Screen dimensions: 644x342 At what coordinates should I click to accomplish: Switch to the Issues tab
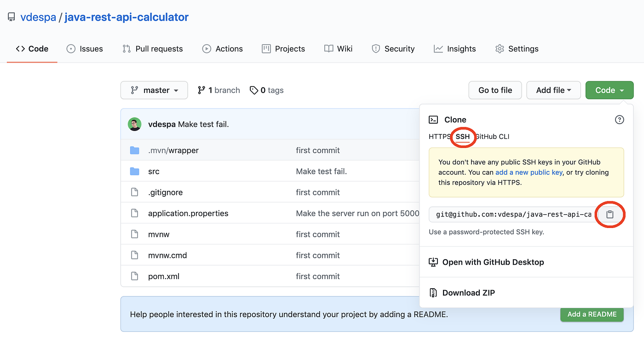[85, 49]
